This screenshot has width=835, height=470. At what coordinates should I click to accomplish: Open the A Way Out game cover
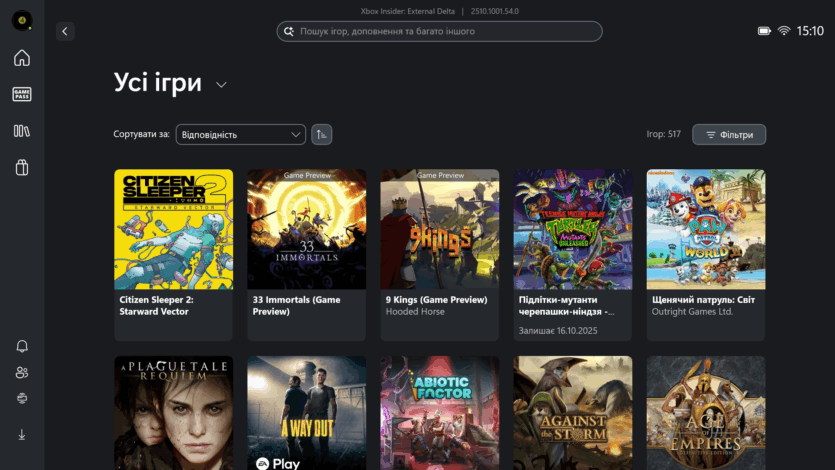[307, 412]
